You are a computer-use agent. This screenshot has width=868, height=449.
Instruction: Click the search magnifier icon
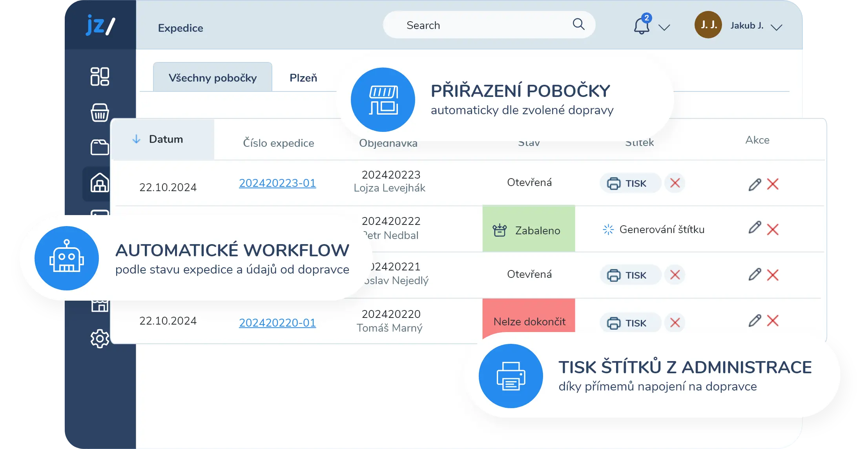[578, 25]
